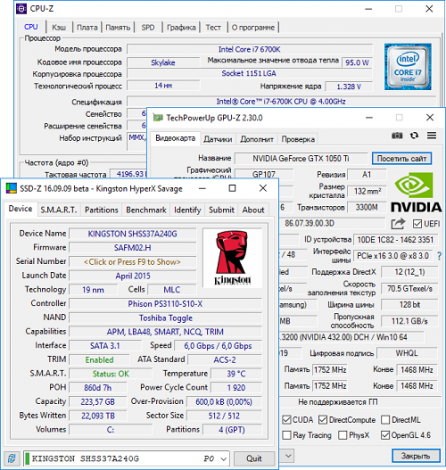Open Память tab in CPU-Z
Image resolution: width=446 pixels, height=470 pixels.
[118, 27]
